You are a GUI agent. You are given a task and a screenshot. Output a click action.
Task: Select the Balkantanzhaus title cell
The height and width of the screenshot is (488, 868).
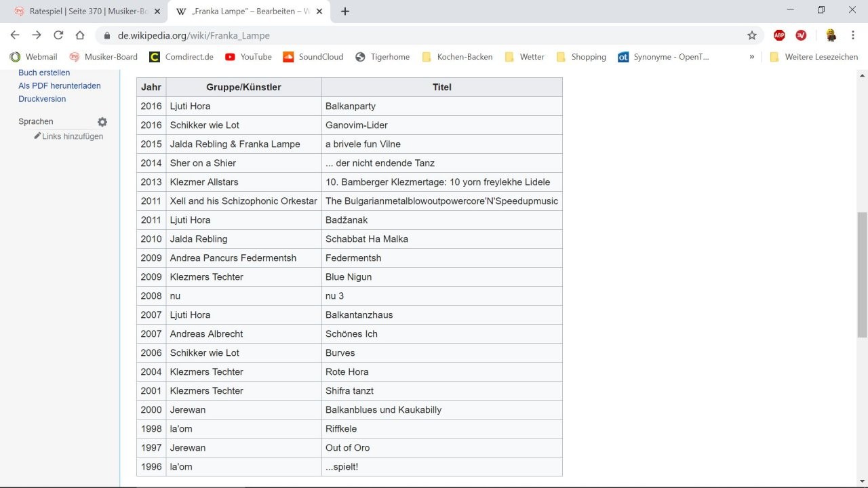441,314
